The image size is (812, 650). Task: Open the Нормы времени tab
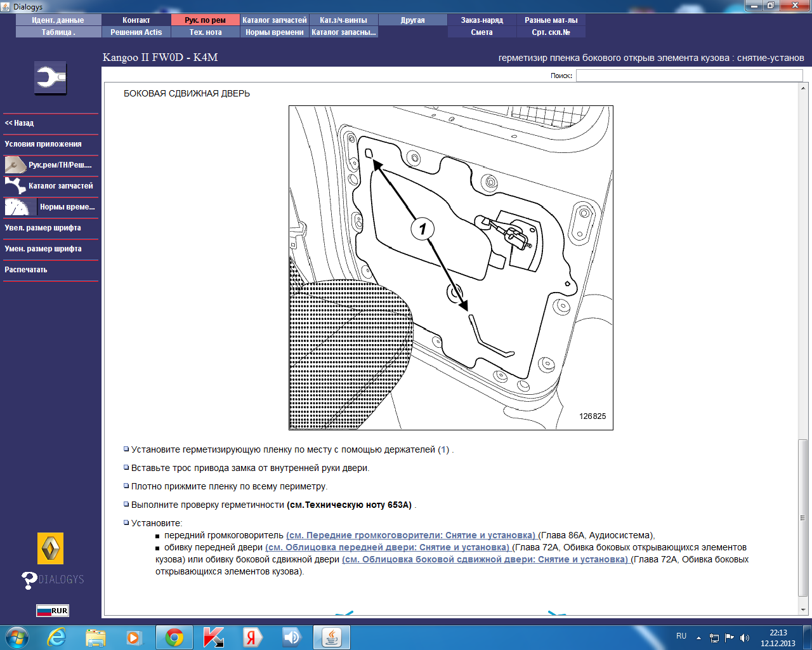[x=275, y=32]
